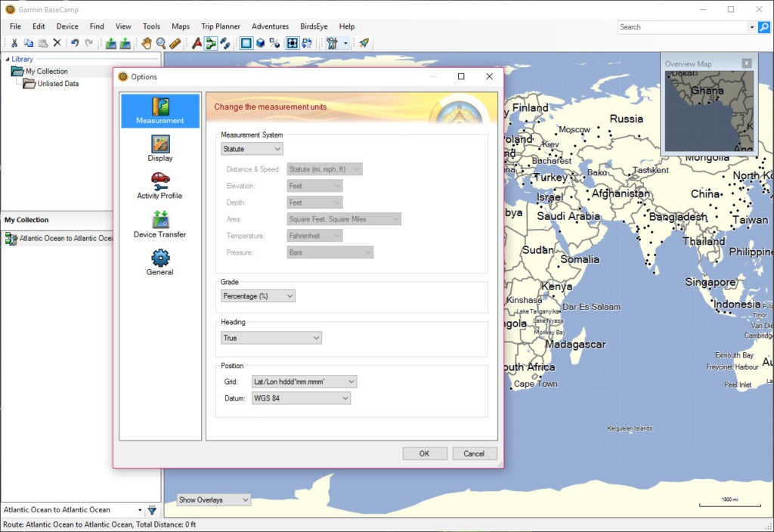Close the Options dialog
This screenshot has width=774, height=532.
click(489, 76)
